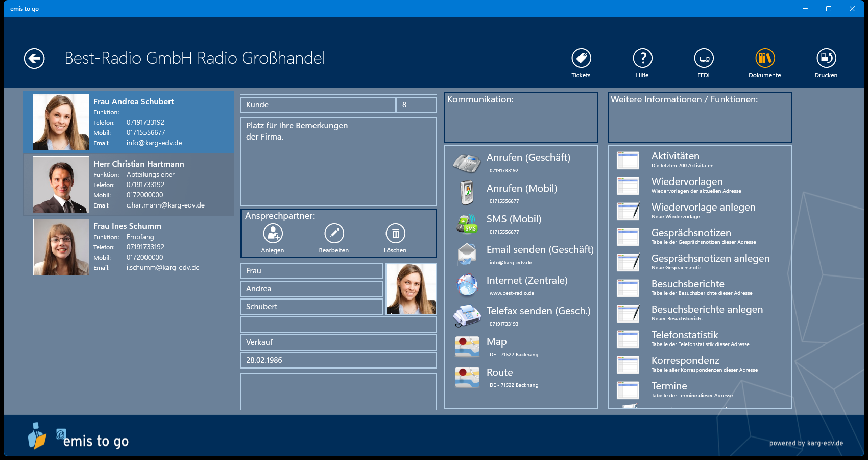This screenshot has width=868, height=460.
Task: Click the Internet (Zentrale) globe icon
Action: (467, 285)
